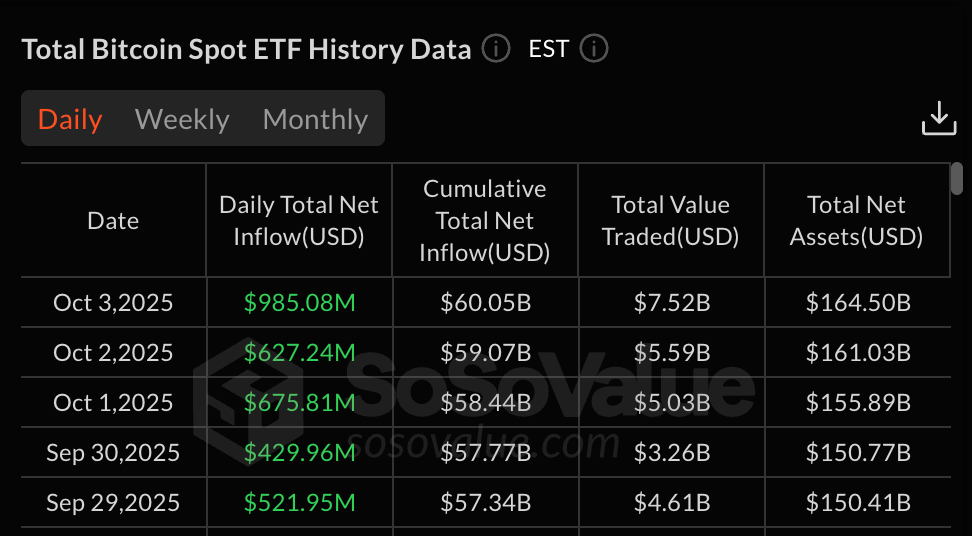Click the $985.08M inflow value
Screen dimensions: 972x536
[x=299, y=303]
